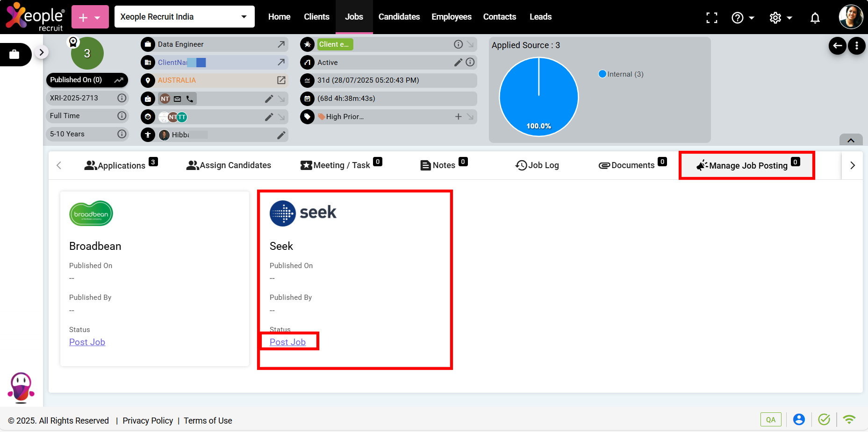Edit the NT TT recruiters row pencil
Viewport: 868px width, 432px height.
click(x=269, y=117)
